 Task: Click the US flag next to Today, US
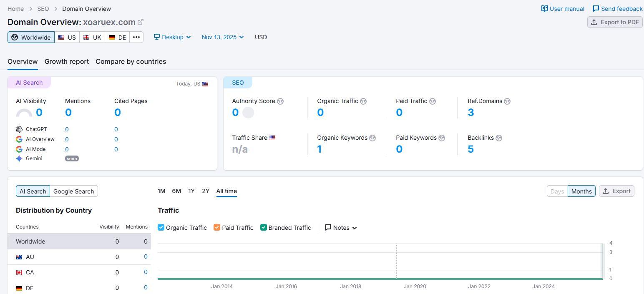coord(205,84)
